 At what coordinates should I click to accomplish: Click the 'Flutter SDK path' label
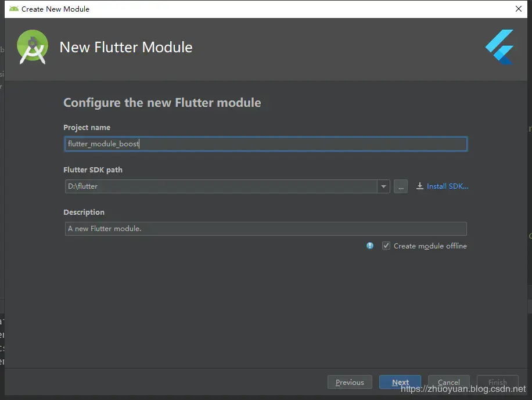pos(93,170)
